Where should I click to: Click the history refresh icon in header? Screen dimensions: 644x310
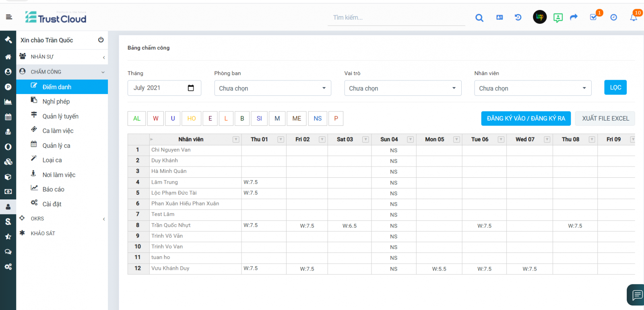(x=518, y=17)
